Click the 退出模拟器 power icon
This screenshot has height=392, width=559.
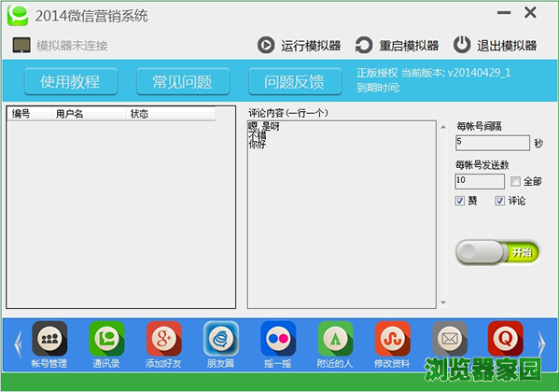tap(462, 45)
